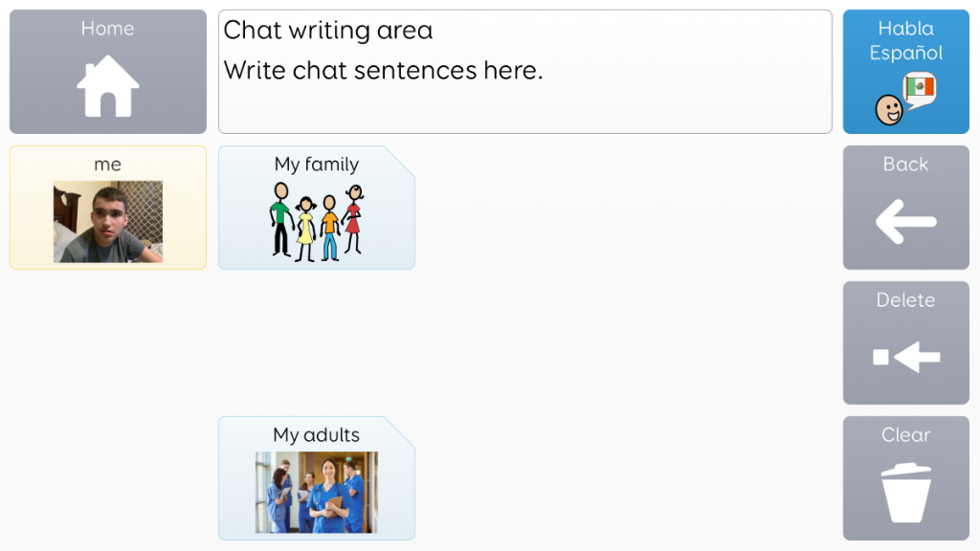Click inside the Chat writing area
Viewport: 980px width, 551px height.
(525, 71)
